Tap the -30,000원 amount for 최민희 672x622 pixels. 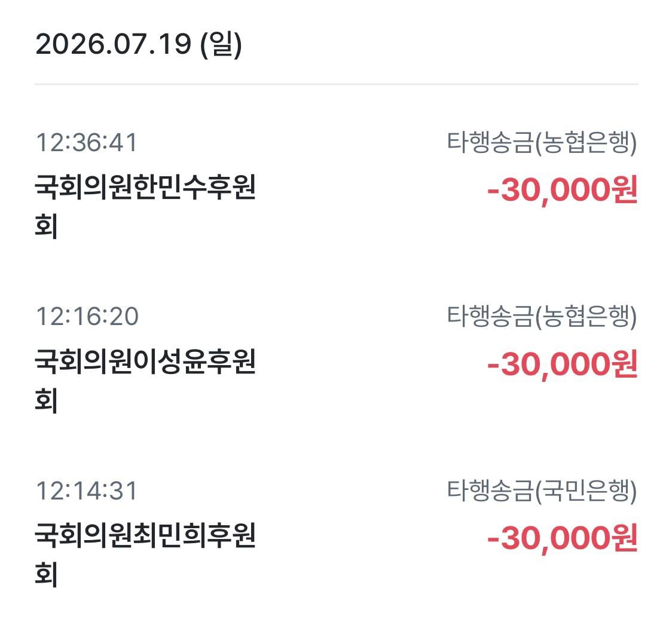[x=562, y=538]
